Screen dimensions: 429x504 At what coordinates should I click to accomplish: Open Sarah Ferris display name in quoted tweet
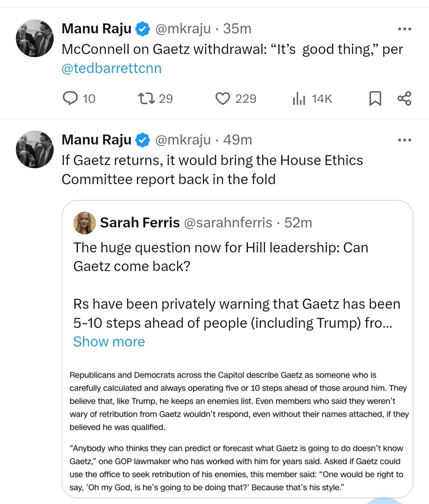tap(140, 223)
